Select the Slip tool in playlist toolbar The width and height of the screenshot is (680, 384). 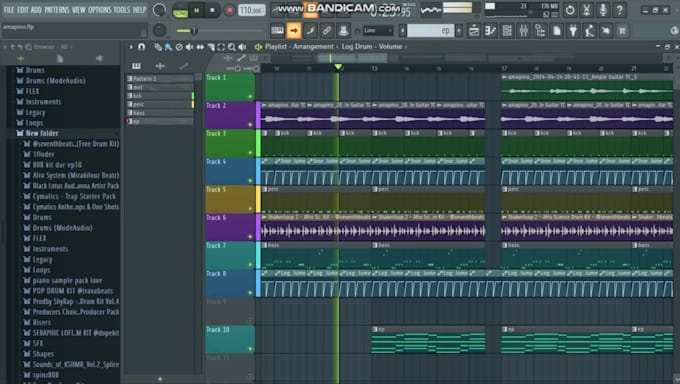point(200,47)
